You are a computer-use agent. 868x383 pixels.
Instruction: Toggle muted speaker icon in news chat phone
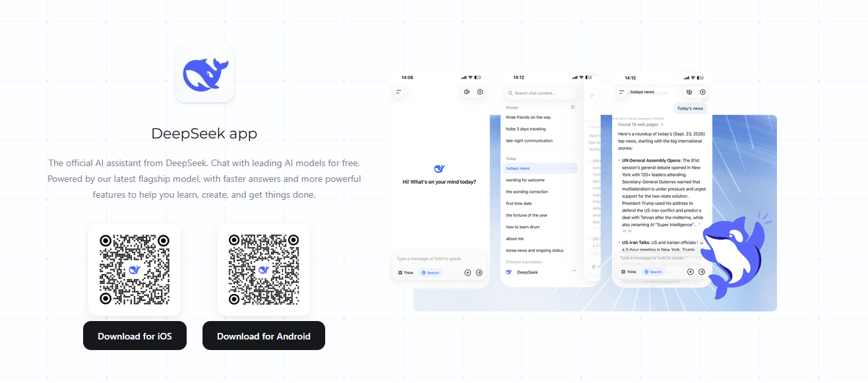pos(689,92)
